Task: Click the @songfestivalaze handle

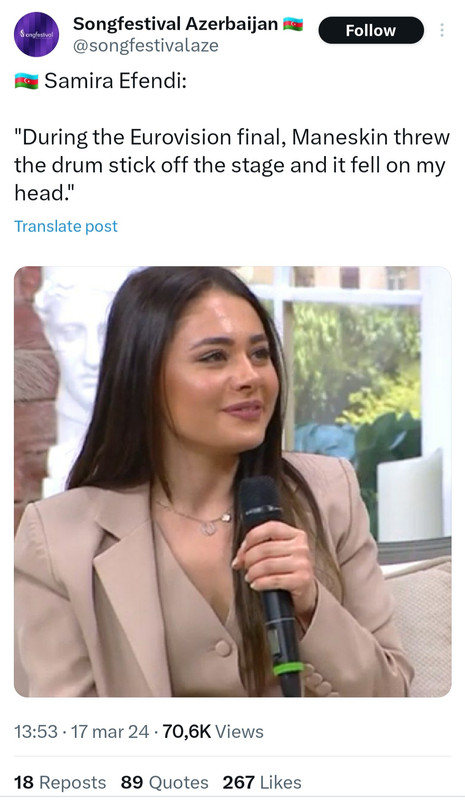Action: (146, 46)
